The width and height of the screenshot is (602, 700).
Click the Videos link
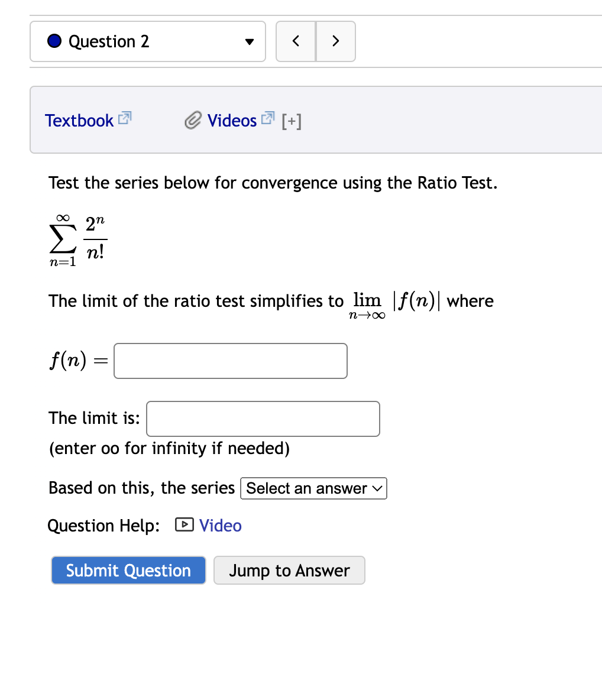click(x=231, y=120)
